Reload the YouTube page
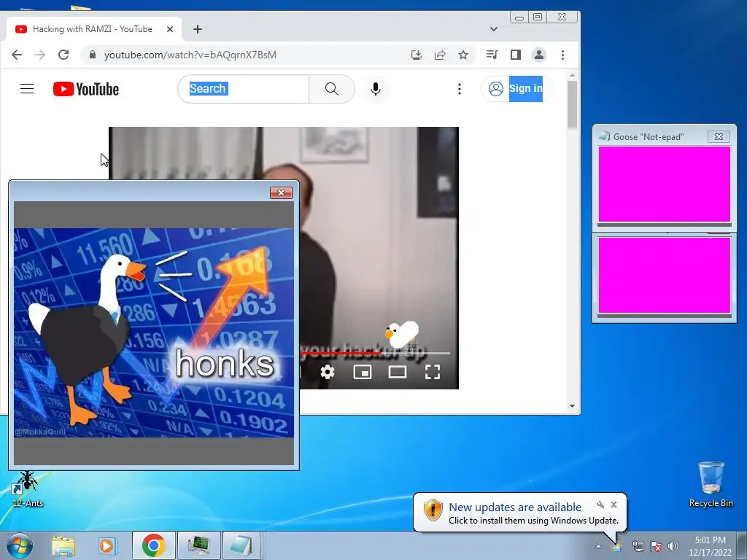This screenshot has width=747, height=560. (63, 55)
